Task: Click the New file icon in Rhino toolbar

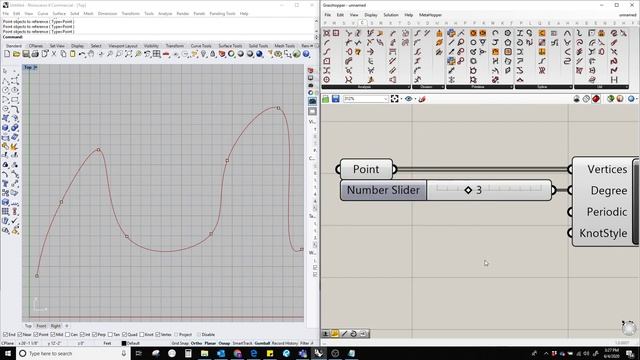Action: tap(7, 54)
